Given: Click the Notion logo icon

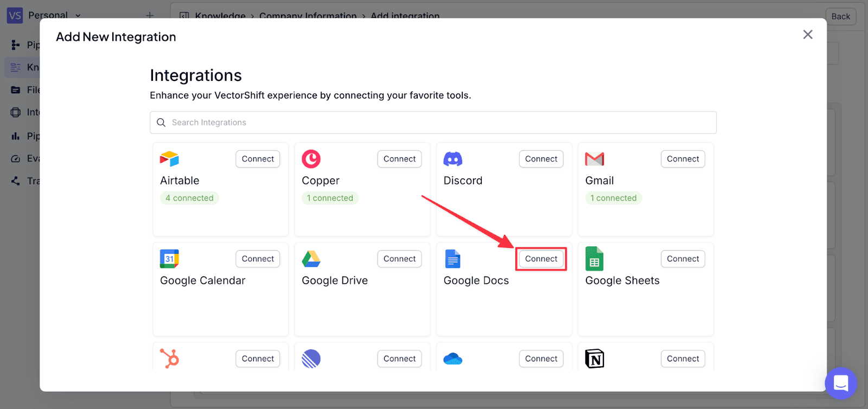Looking at the screenshot, I should tap(595, 359).
